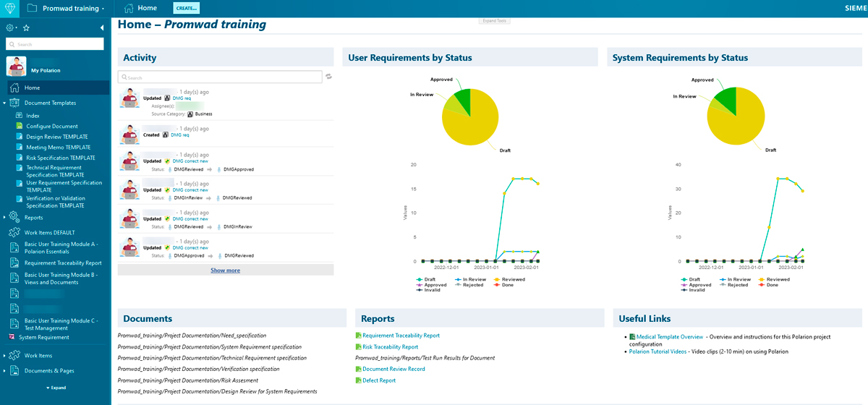Click the refresh icon beside Activity search
Image resolution: width=868 pixels, height=405 pixels.
click(x=329, y=77)
